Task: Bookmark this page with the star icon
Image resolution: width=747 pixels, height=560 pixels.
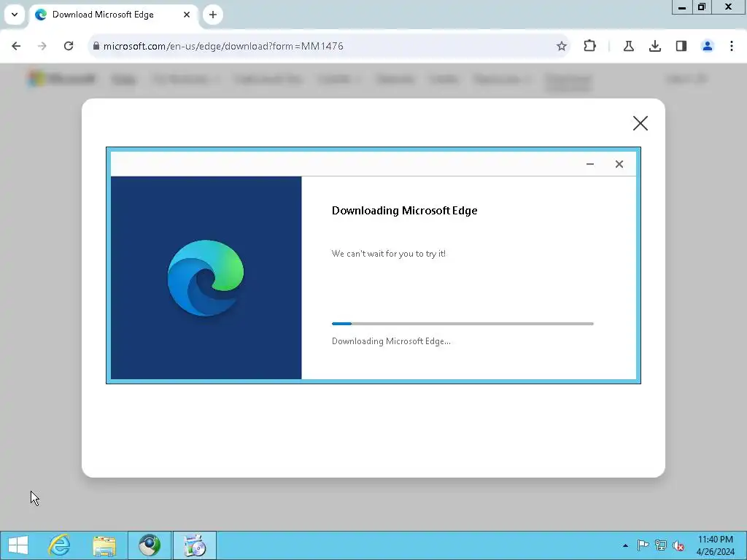Action: [x=562, y=46]
